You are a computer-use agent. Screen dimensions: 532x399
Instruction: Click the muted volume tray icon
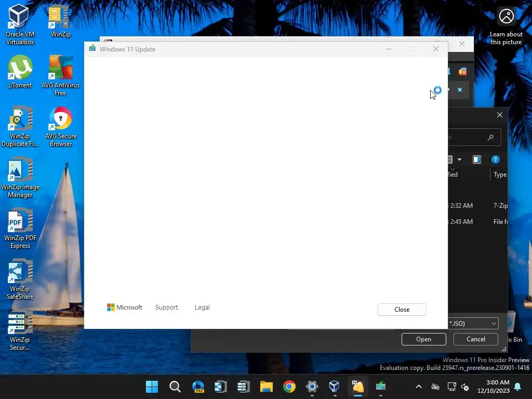[465, 387]
